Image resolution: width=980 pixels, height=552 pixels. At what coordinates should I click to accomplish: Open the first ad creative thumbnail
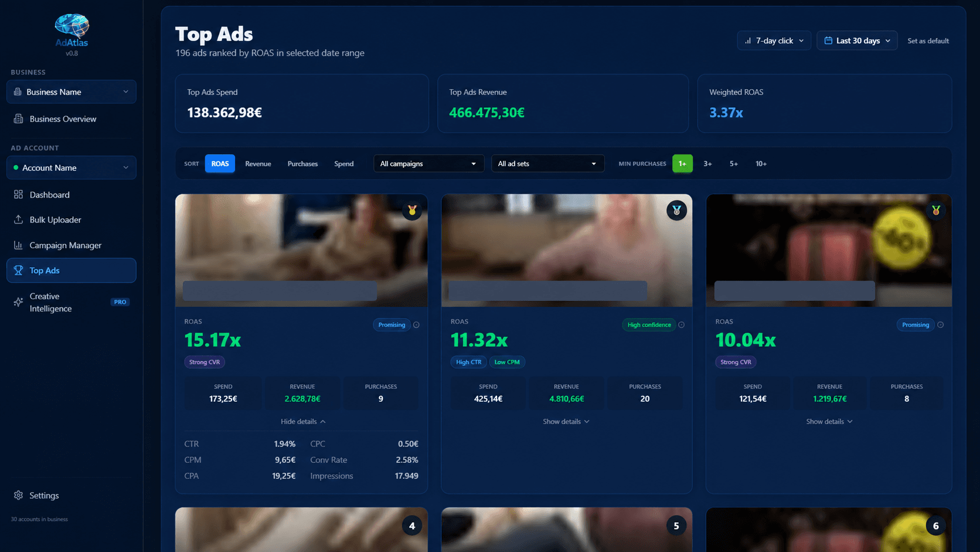[301, 250]
